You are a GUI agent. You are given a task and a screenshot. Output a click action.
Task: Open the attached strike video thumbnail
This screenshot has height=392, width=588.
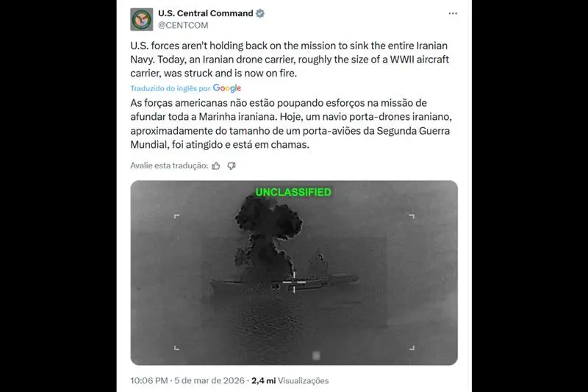(294, 273)
